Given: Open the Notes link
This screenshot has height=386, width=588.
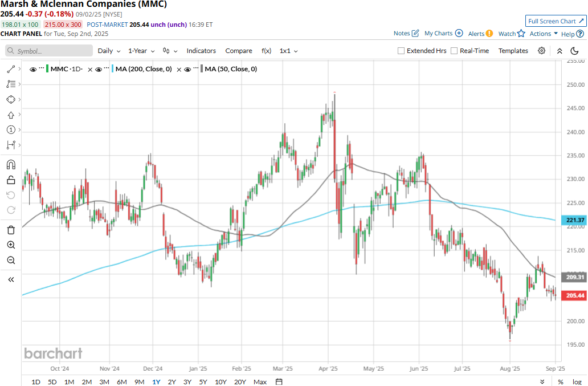Looking at the screenshot, I should (402, 34).
